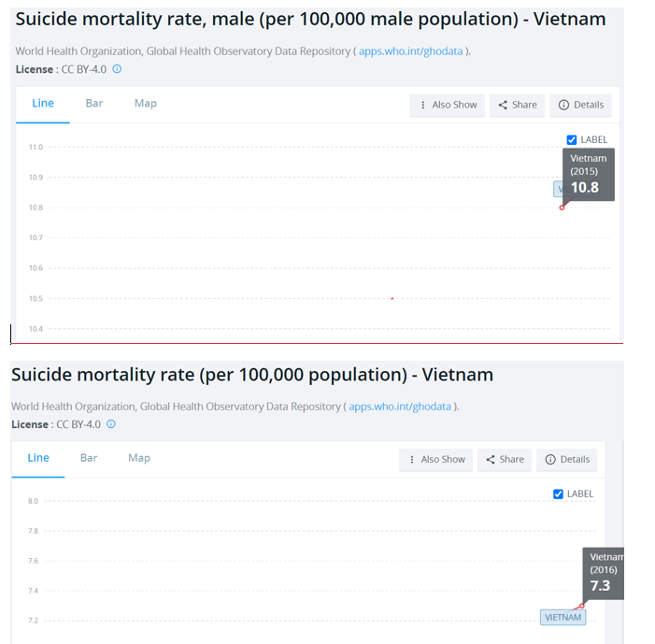Select the Line tab in the male chart
This screenshot has width=655, height=644.
43,103
